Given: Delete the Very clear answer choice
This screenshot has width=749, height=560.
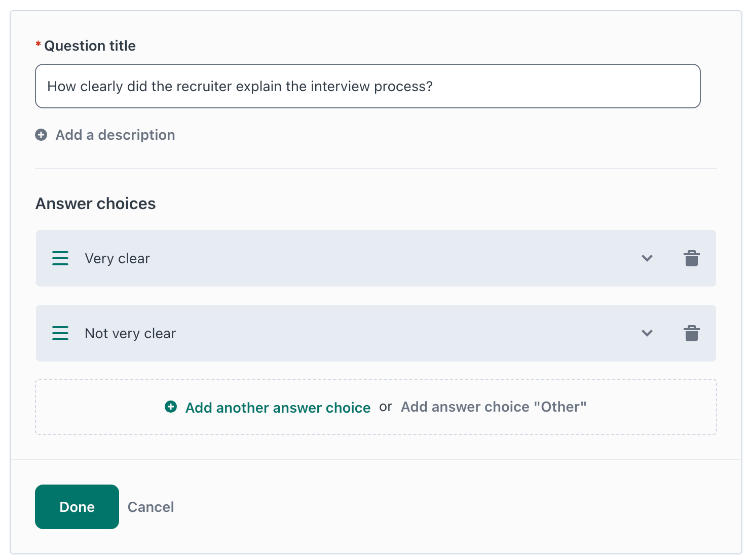Looking at the screenshot, I should 691,258.
